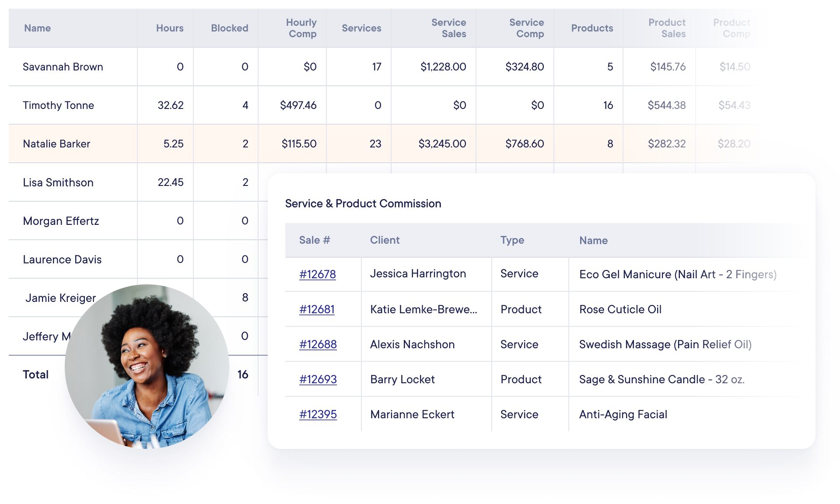This screenshot has height=504, width=840.
Task: Click the Service & Product Commission heading
Action: [x=363, y=203]
